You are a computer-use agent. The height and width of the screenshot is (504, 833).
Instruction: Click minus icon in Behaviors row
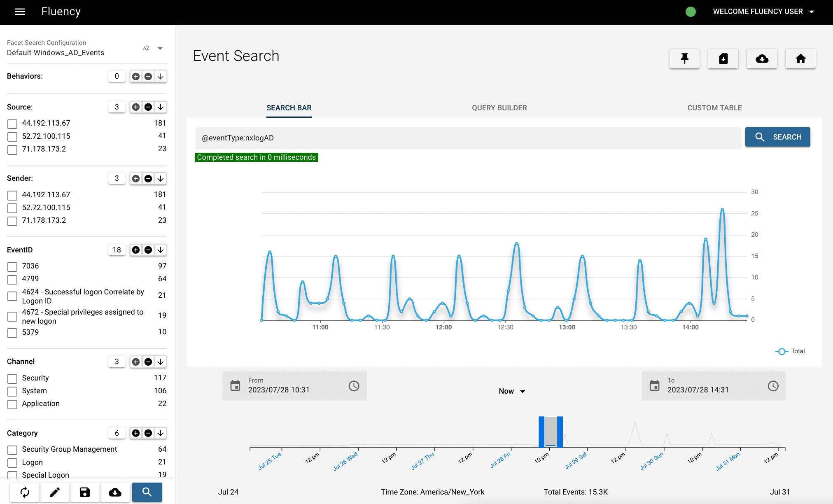(x=148, y=77)
